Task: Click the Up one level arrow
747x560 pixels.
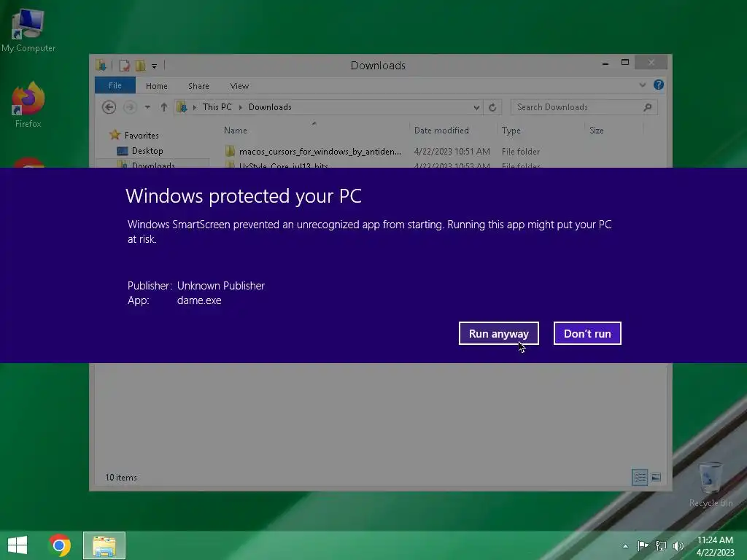Action: tap(164, 107)
